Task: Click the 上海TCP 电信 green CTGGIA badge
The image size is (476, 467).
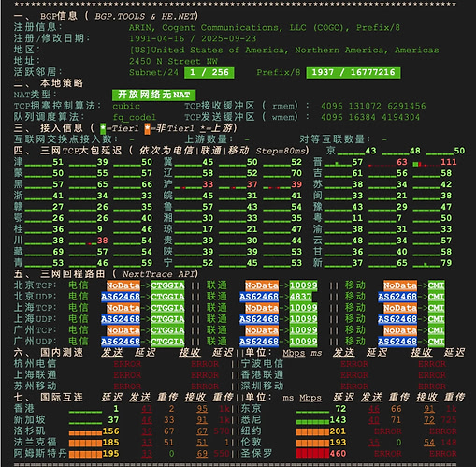Action: pyautogui.click(x=167, y=308)
